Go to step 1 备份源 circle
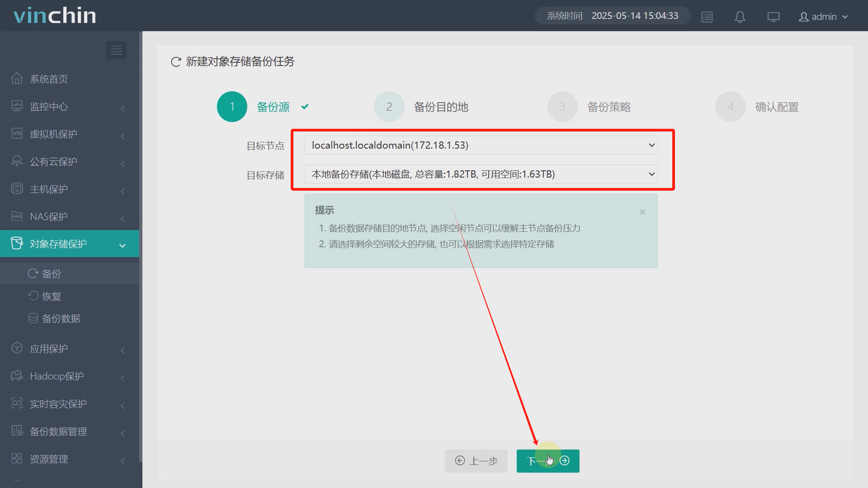Screen dimensions: 868x488 pyautogui.click(x=232, y=107)
